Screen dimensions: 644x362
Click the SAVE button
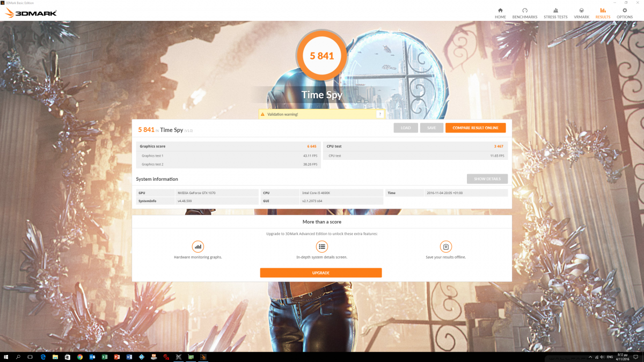coord(431,128)
